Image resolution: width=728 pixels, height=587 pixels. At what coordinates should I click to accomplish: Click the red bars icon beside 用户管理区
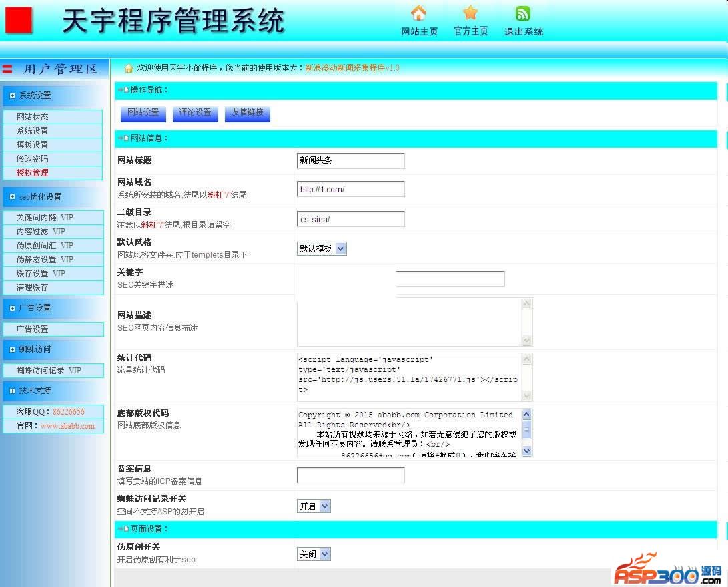(x=7, y=69)
